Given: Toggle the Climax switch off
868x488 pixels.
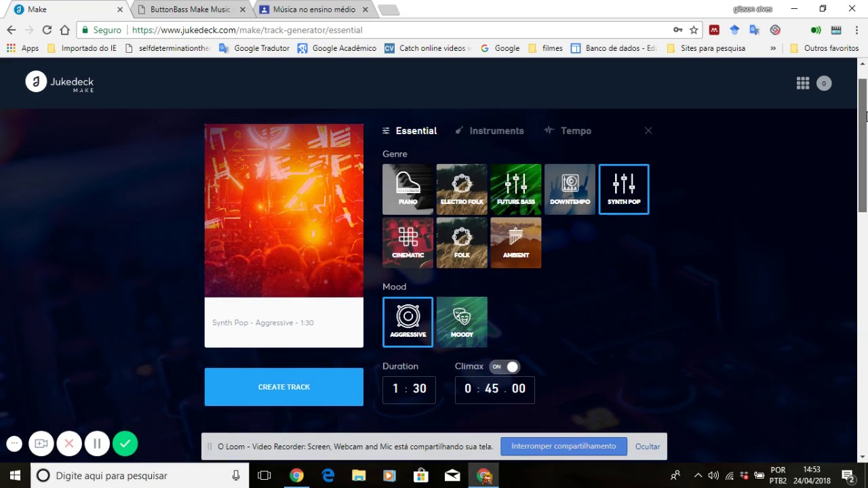Looking at the screenshot, I should coord(505,367).
